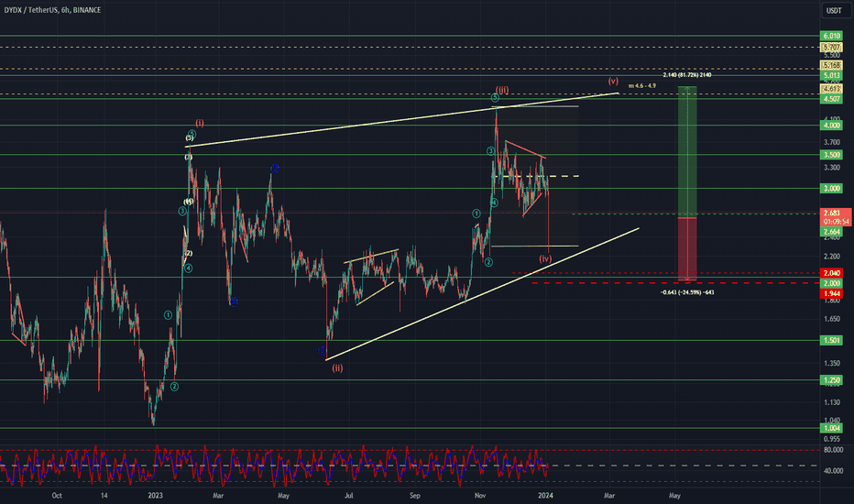Viewport: 854px width, 504px height.
Task: Click the current price 2.683 label
Action: (x=832, y=213)
